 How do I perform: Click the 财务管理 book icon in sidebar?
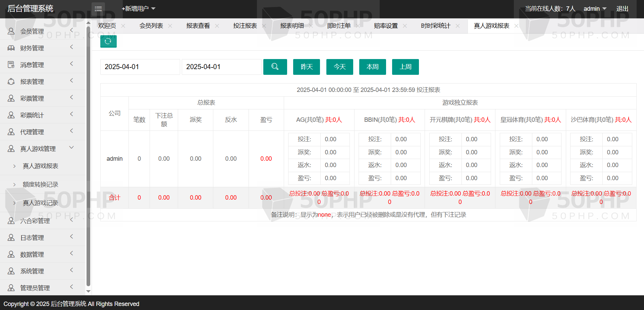point(11,48)
